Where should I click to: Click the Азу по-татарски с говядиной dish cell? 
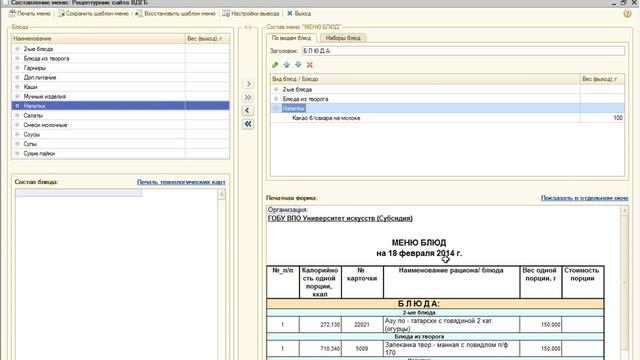[451, 324]
